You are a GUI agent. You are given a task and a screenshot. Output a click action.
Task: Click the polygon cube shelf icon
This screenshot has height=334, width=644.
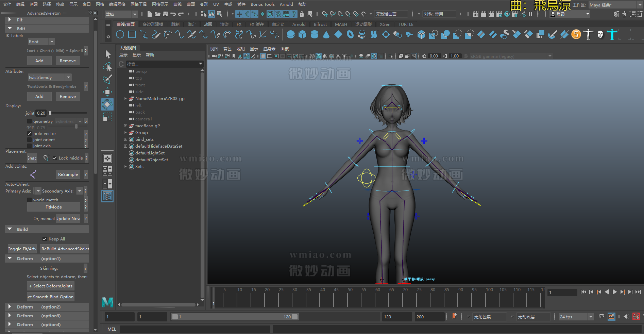[x=302, y=35]
